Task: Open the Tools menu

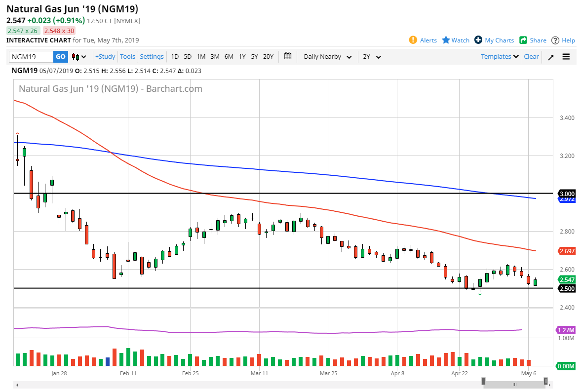Action: click(127, 56)
